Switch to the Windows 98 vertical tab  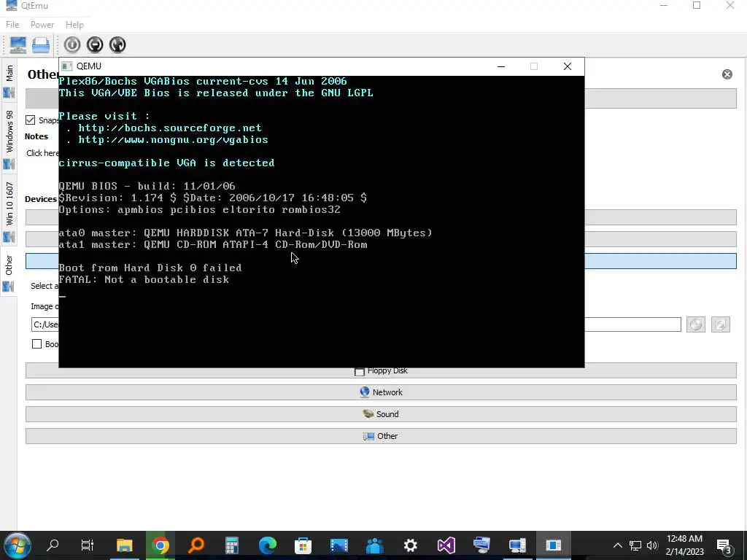[x=9, y=138]
